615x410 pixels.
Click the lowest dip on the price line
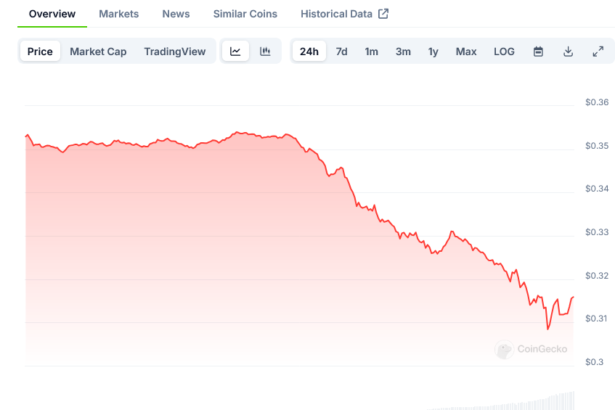click(x=548, y=328)
